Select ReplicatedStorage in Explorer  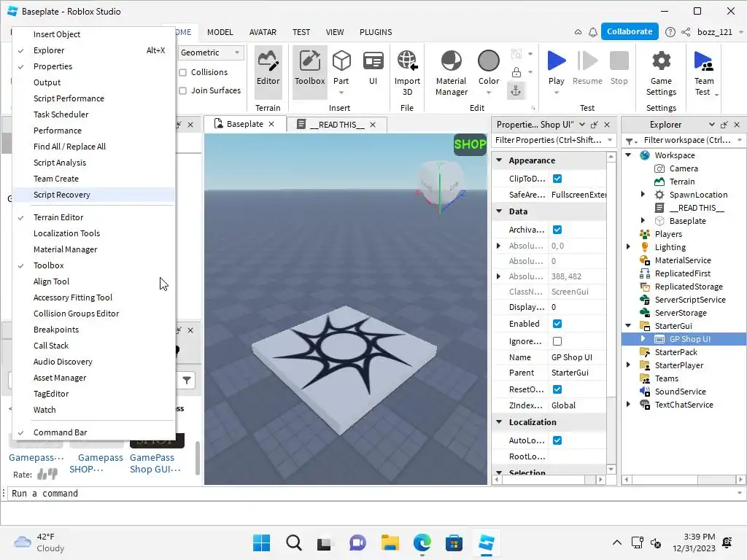click(x=689, y=287)
